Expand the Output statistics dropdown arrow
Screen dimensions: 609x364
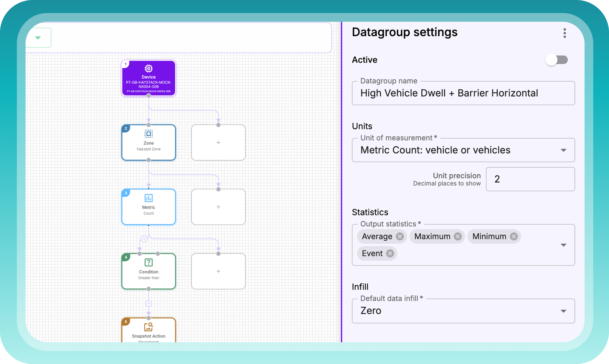[563, 245]
